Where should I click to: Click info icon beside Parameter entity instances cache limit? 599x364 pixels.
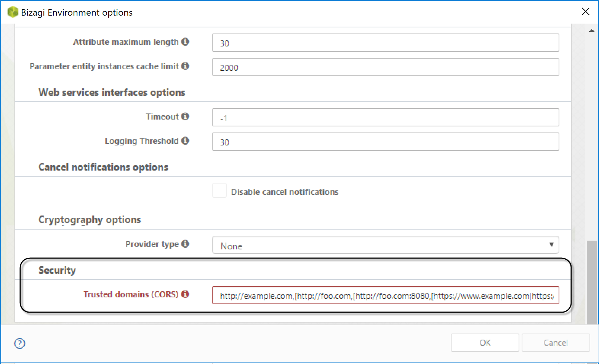pos(185,66)
